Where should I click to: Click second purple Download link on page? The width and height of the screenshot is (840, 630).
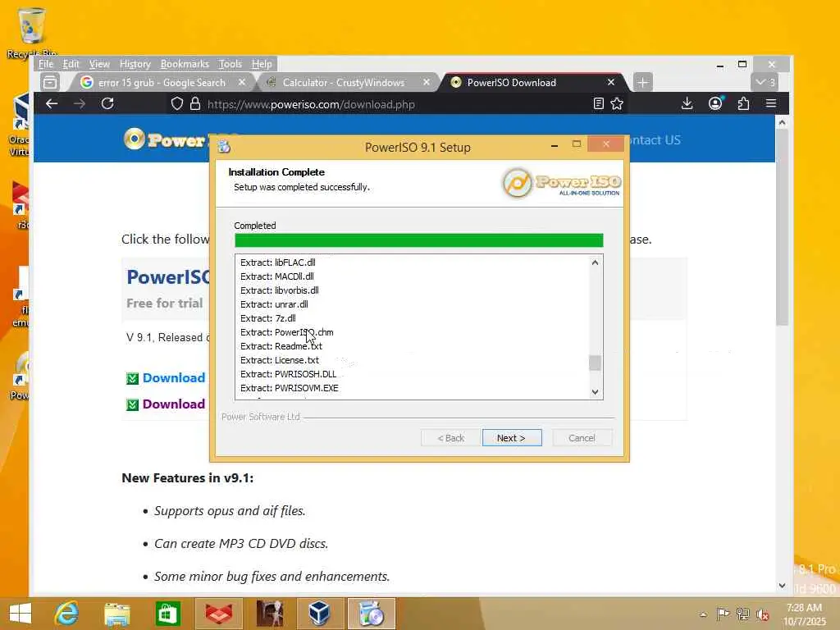pyautogui.click(x=174, y=404)
